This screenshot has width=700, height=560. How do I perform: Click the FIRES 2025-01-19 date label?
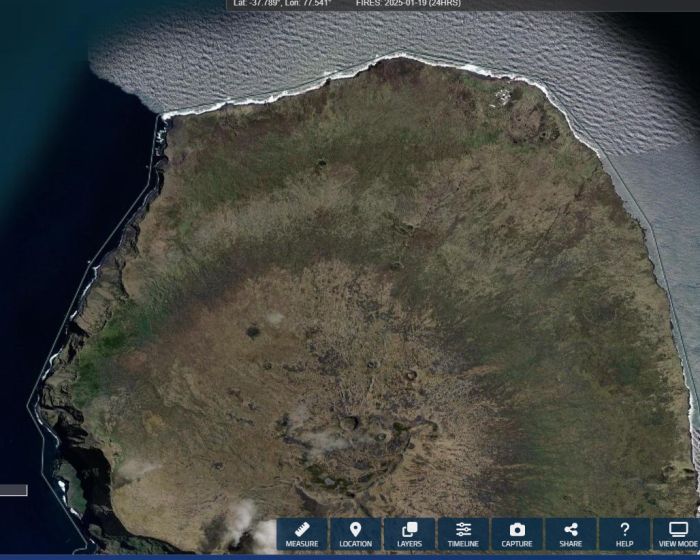pos(408,4)
